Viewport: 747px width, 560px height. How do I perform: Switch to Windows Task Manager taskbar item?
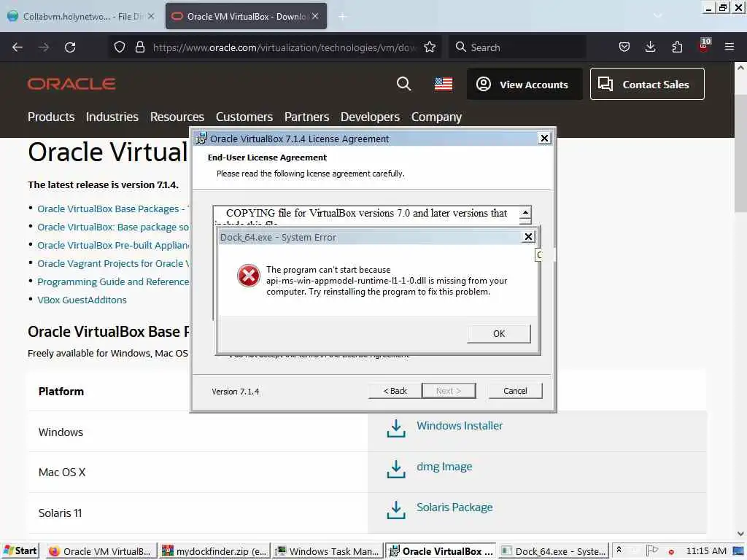328,551
